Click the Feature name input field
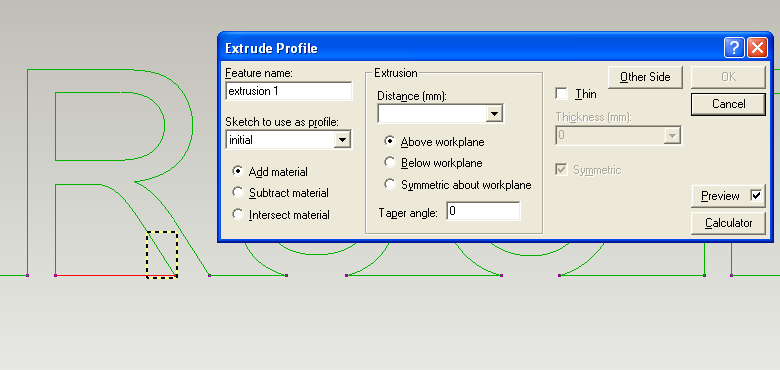Viewport: 780px width, 370px height. click(289, 91)
